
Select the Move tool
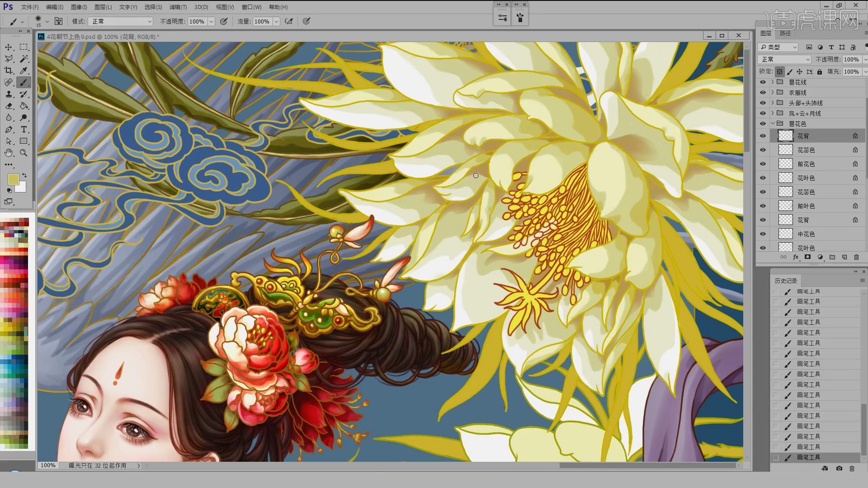(x=9, y=47)
